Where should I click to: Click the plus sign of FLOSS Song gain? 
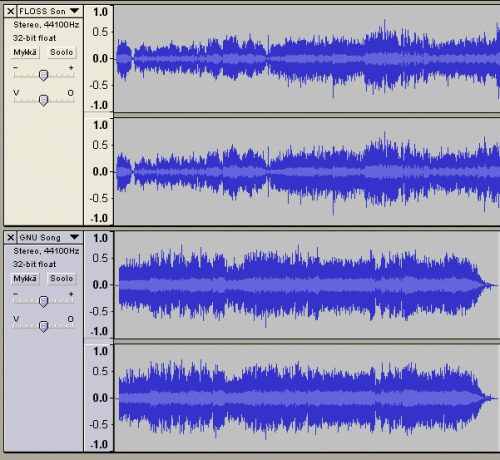(71, 68)
